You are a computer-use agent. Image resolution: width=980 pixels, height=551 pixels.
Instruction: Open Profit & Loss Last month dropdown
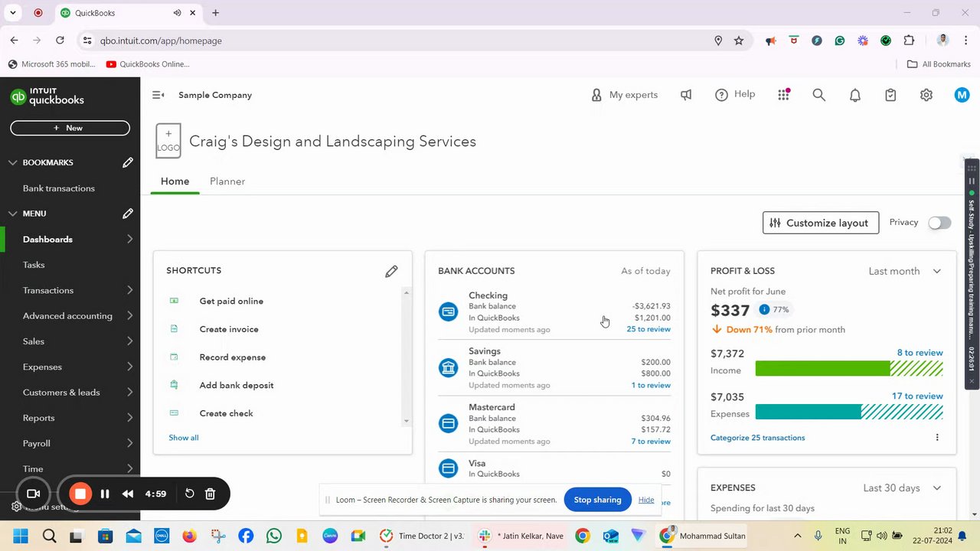(x=905, y=271)
